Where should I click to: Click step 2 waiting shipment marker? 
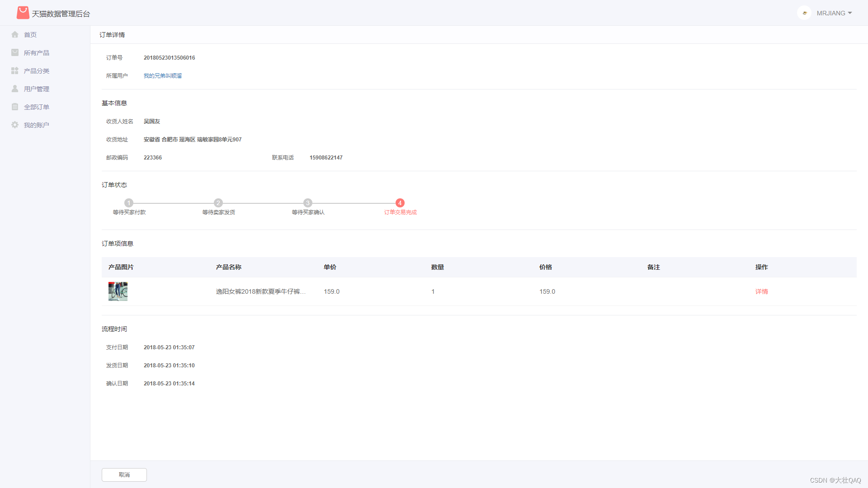point(218,203)
